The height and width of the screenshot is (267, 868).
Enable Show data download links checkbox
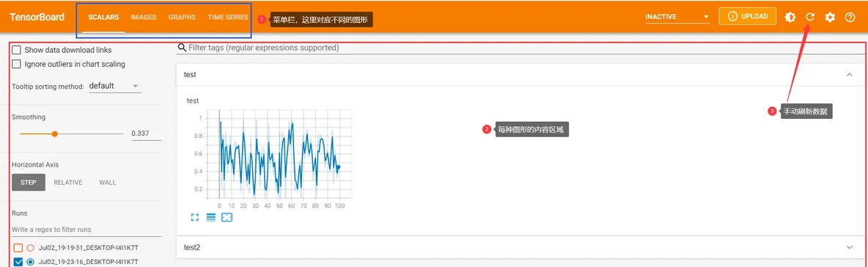[17, 49]
